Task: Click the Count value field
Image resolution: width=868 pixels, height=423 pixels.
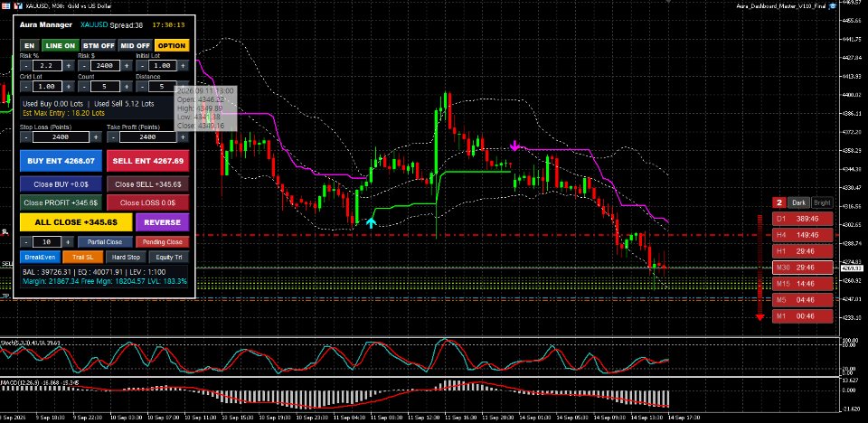Action: coord(105,87)
